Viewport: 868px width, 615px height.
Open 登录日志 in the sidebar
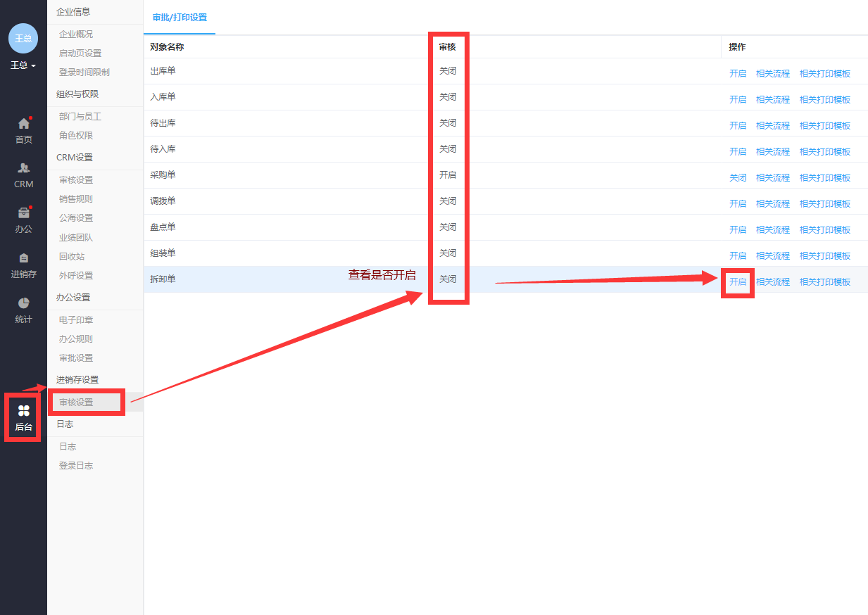click(x=76, y=465)
